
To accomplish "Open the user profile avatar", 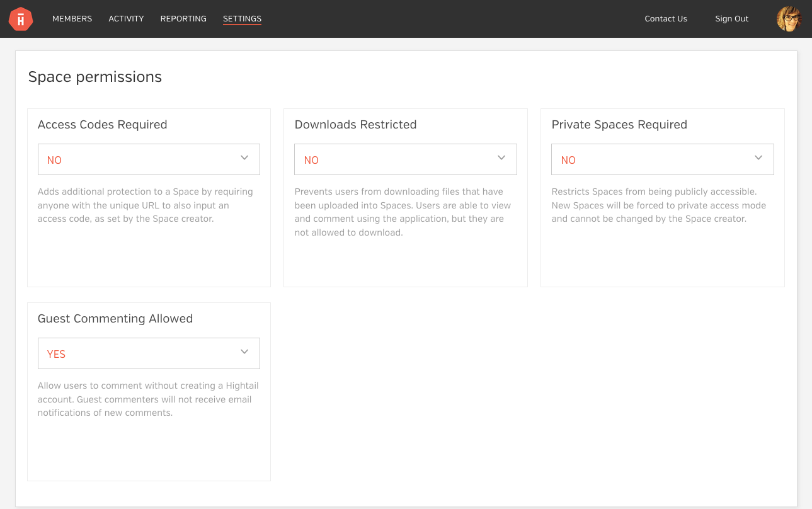I will click(789, 19).
